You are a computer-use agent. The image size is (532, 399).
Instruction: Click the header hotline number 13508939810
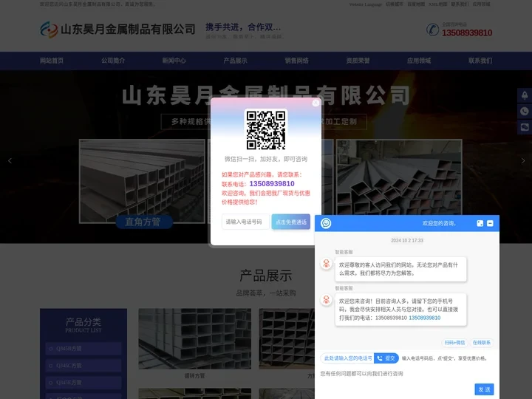coord(467,33)
